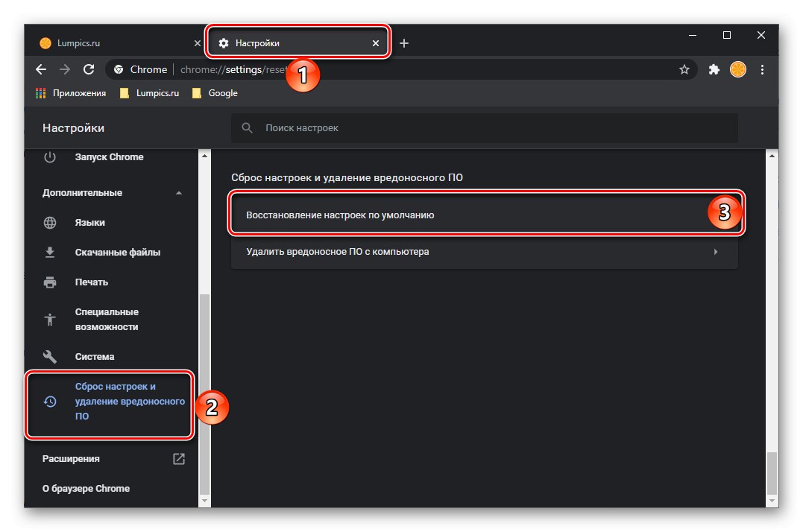This screenshot has height=532, width=803.
Task: Select the Настройки tab
Action: (291, 43)
